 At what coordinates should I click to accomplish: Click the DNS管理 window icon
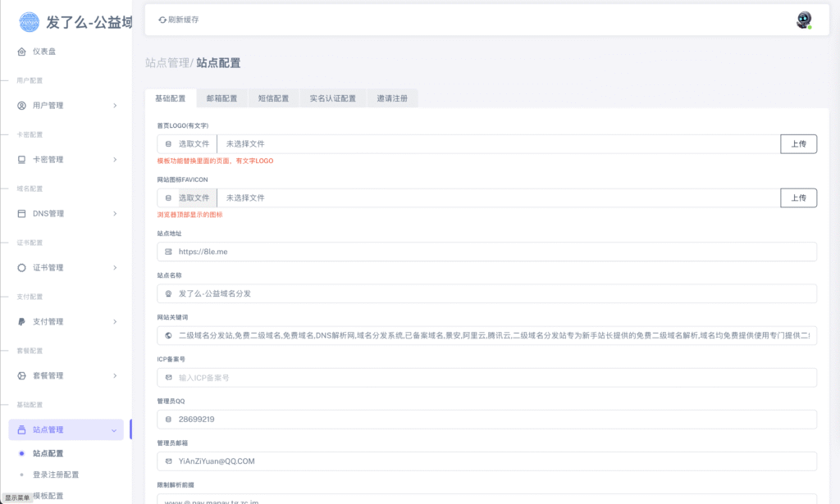point(21,213)
